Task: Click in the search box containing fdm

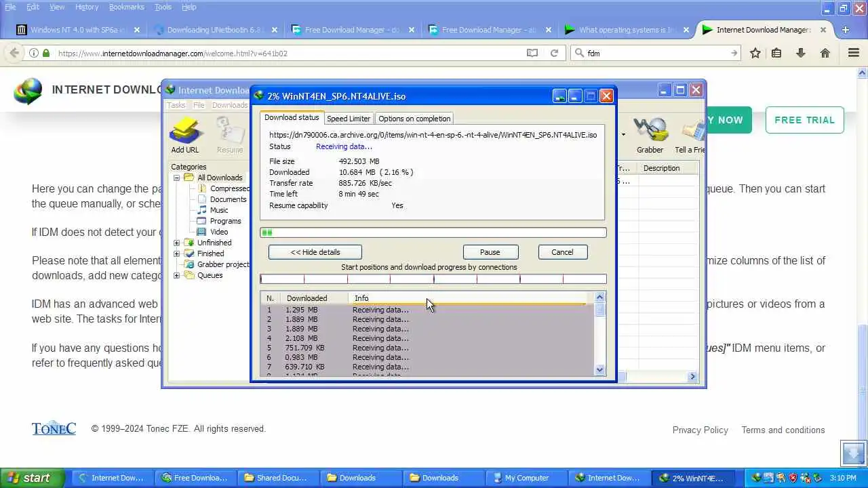Action: click(656, 53)
